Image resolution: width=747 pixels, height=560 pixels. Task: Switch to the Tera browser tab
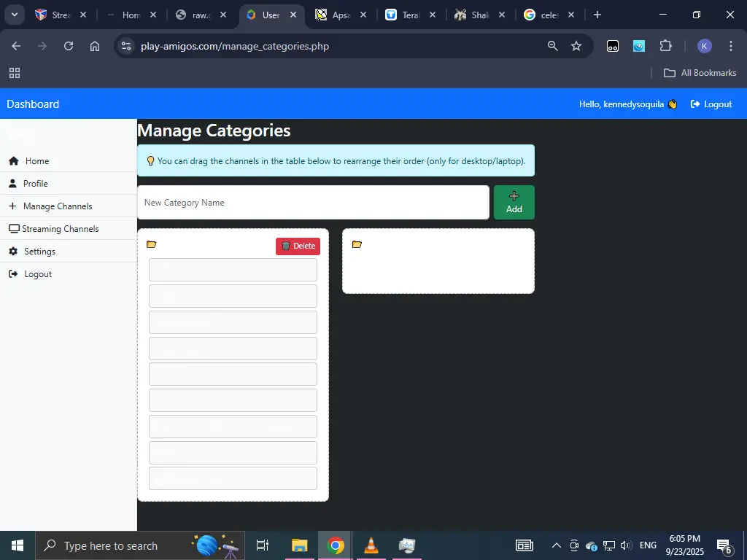(403, 15)
